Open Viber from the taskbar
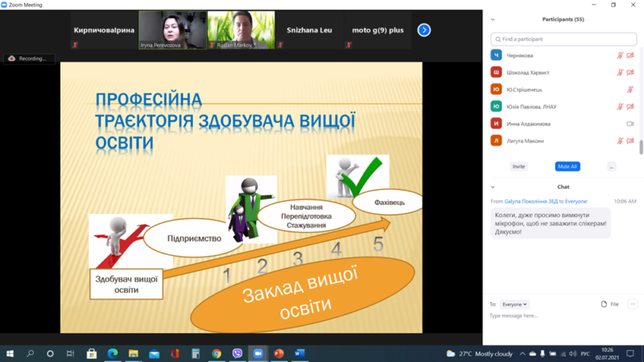 pos(237,354)
